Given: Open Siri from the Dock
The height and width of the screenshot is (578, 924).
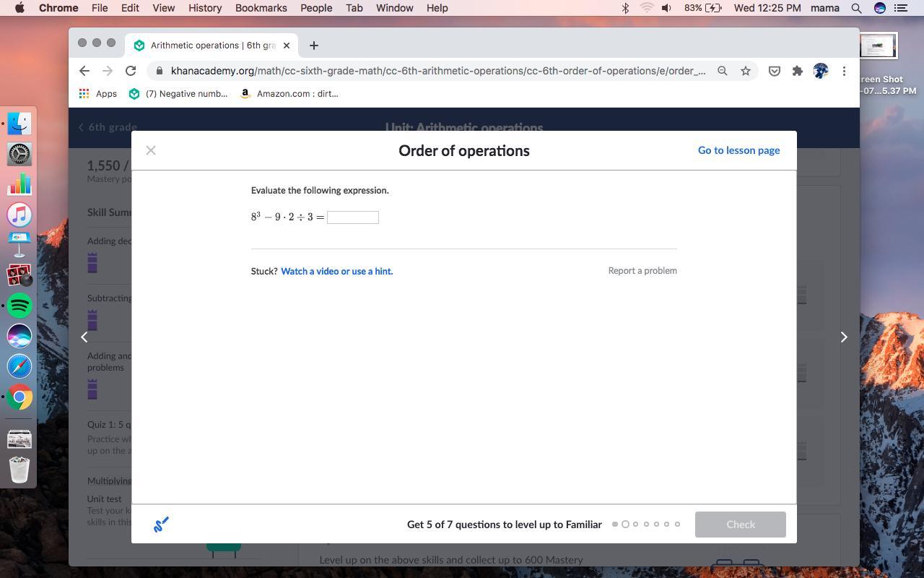Looking at the screenshot, I should pos(19,336).
